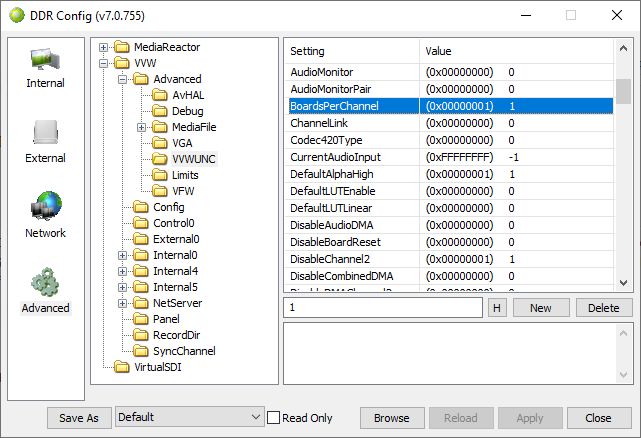Click the Delete button

(x=604, y=308)
